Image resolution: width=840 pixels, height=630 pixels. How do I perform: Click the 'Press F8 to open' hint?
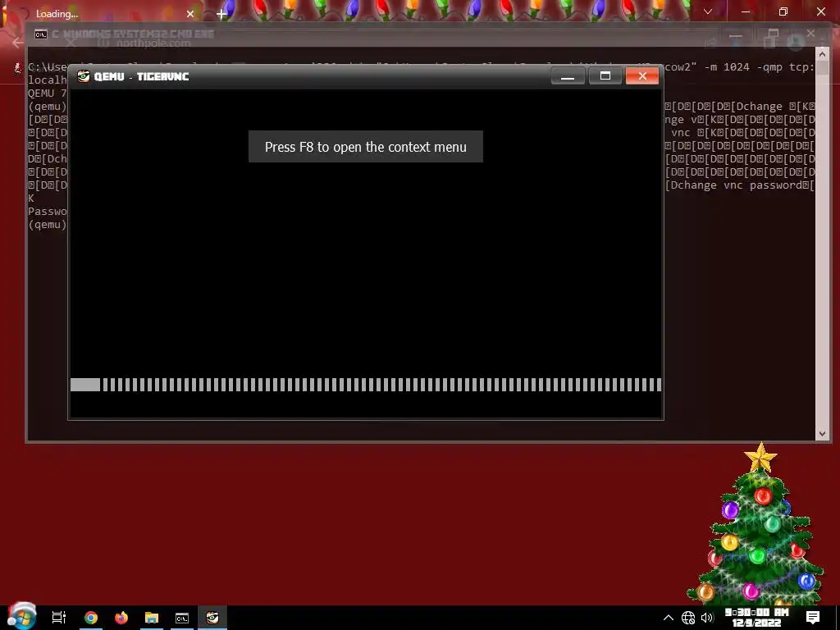(366, 147)
